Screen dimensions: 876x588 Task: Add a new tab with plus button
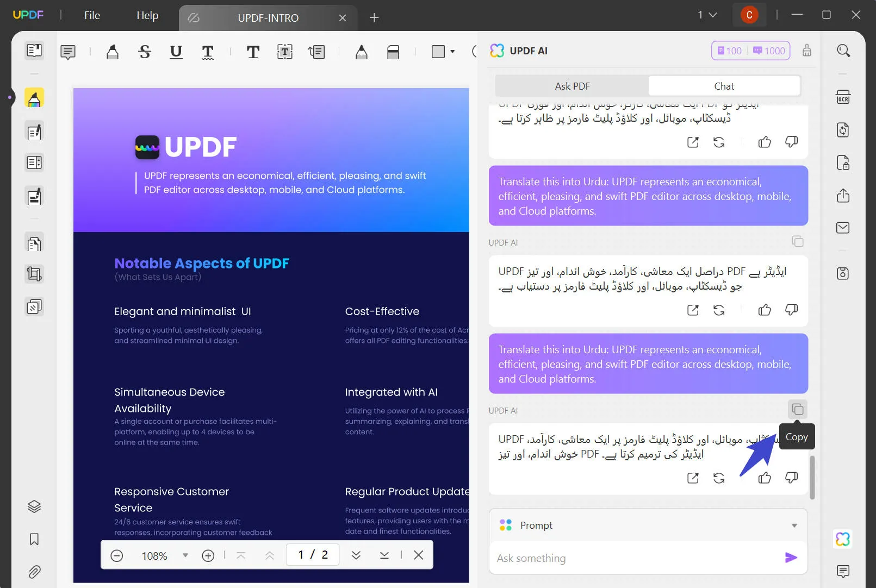click(374, 18)
